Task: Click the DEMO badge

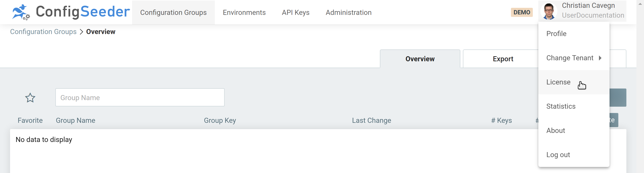Action: point(522,12)
